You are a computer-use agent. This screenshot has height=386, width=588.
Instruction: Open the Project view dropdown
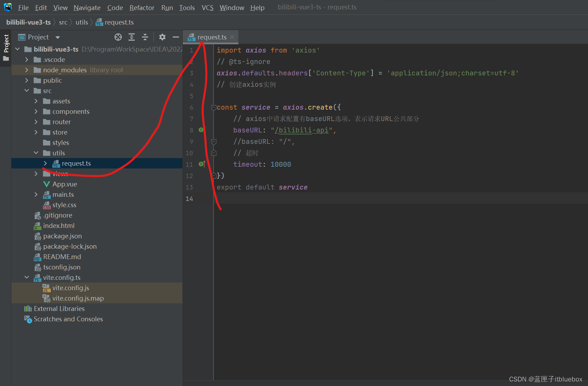click(x=58, y=37)
